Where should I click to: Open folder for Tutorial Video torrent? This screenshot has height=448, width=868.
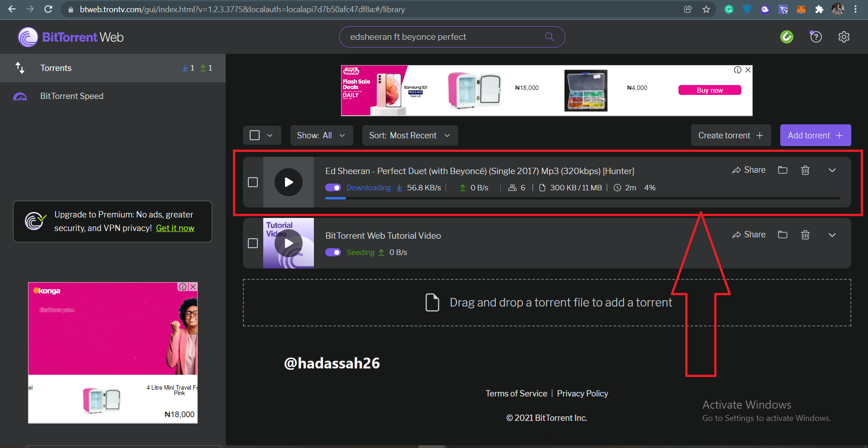(783, 235)
